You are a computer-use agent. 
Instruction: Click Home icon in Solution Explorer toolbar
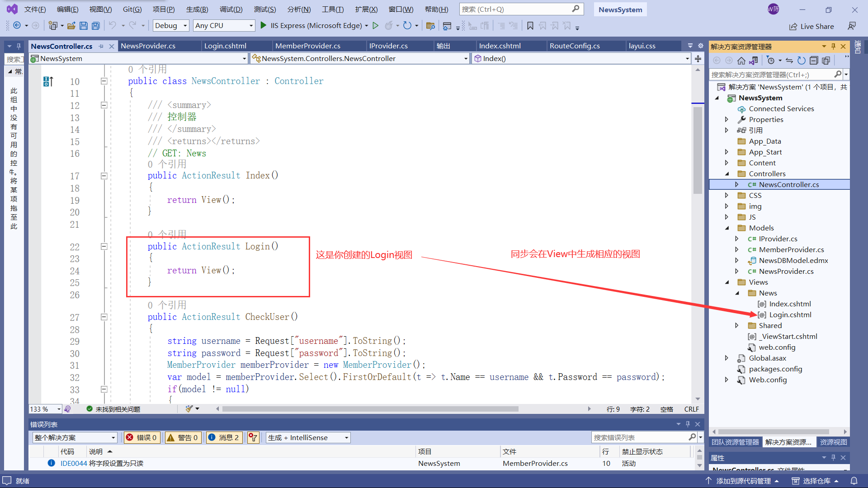point(741,61)
